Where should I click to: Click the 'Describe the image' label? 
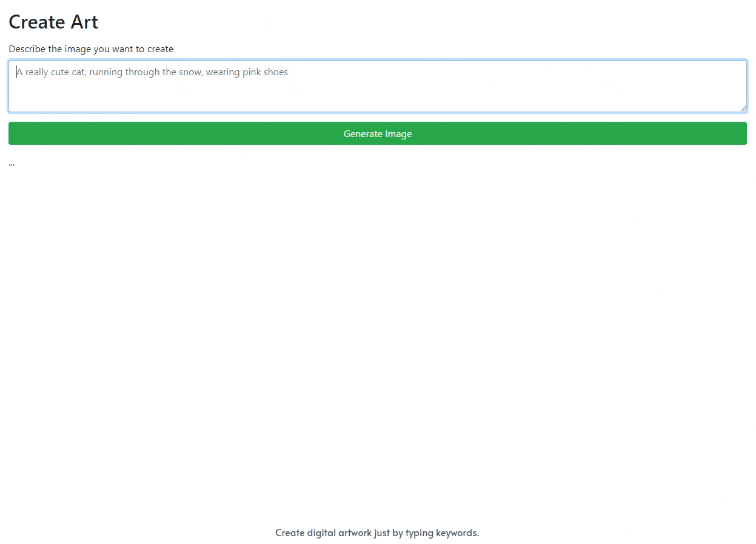[91, 49]
